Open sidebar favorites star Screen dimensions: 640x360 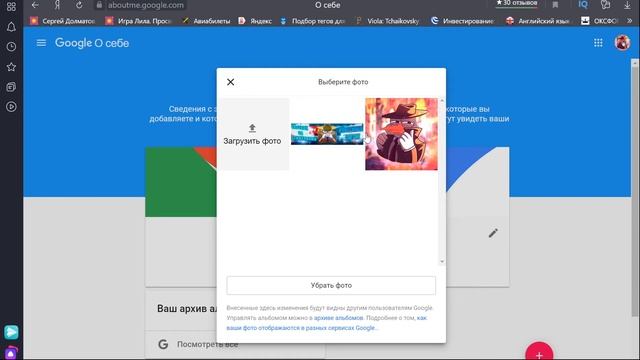(x=11, y=67)
